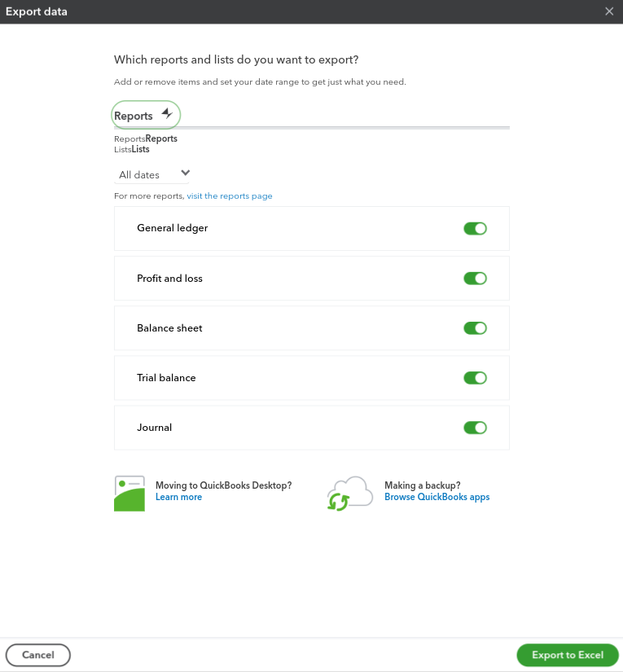Click the QuickBooks Desktop green illustration icon

[129, 494]
